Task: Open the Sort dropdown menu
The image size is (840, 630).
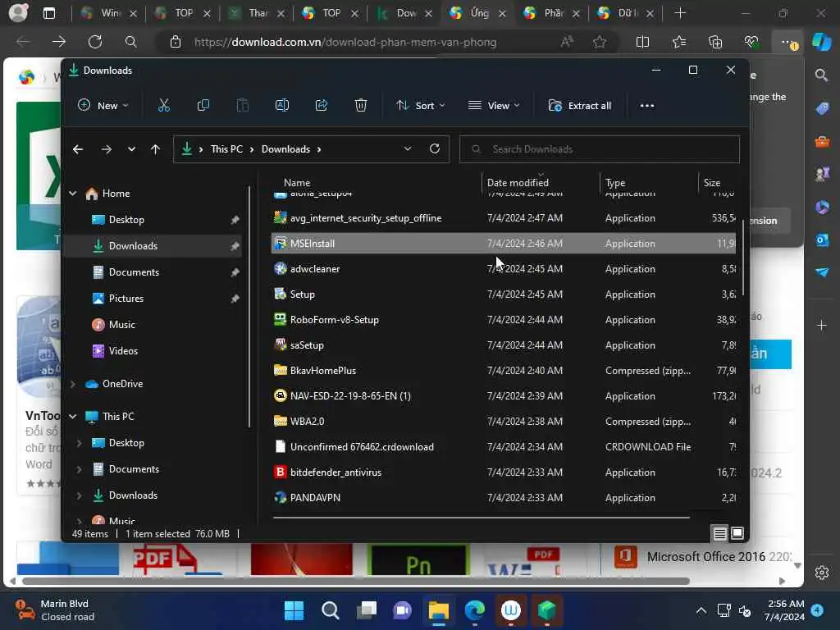Action: 420,106
